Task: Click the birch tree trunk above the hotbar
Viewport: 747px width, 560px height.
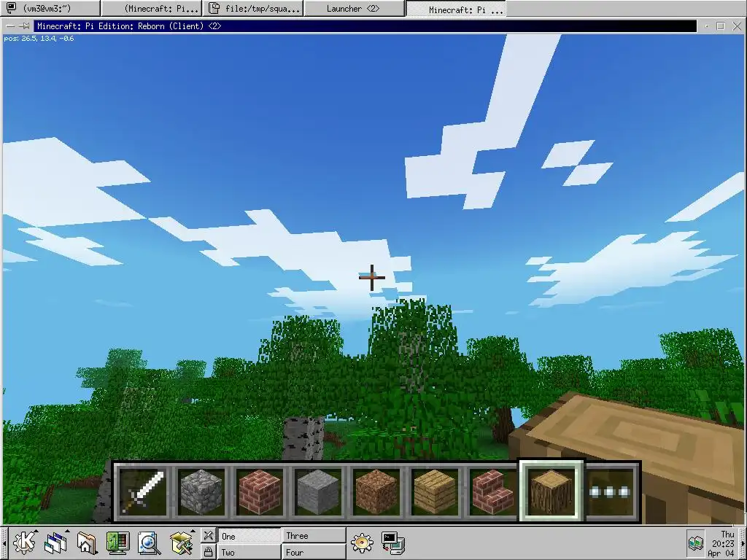Action: 303,438
